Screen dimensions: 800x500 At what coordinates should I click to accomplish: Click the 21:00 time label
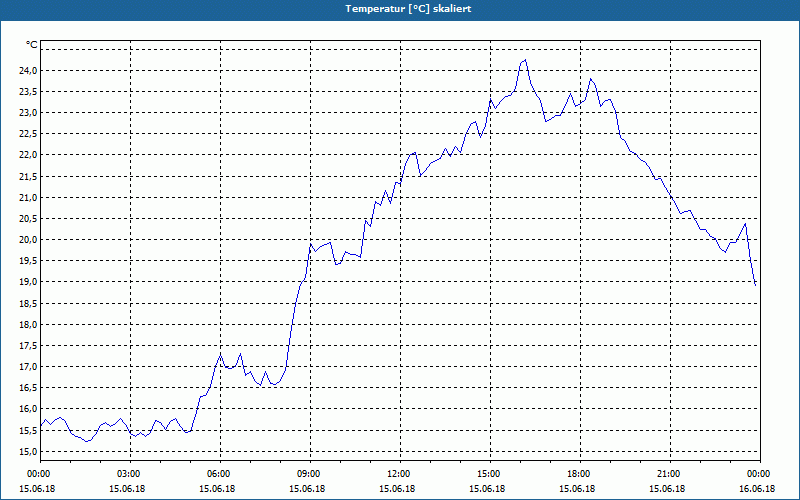click(670, 474)
